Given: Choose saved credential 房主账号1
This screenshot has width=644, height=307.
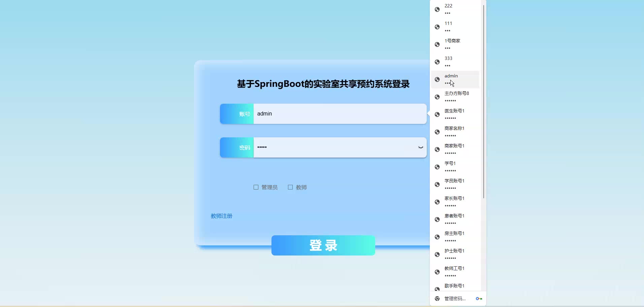Looking at the screenshot, I should [455, 237].
